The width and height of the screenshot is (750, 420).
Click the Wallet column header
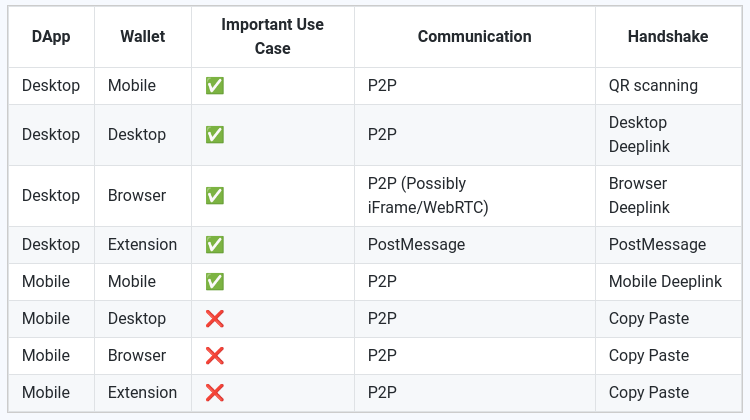coord(142,37)
